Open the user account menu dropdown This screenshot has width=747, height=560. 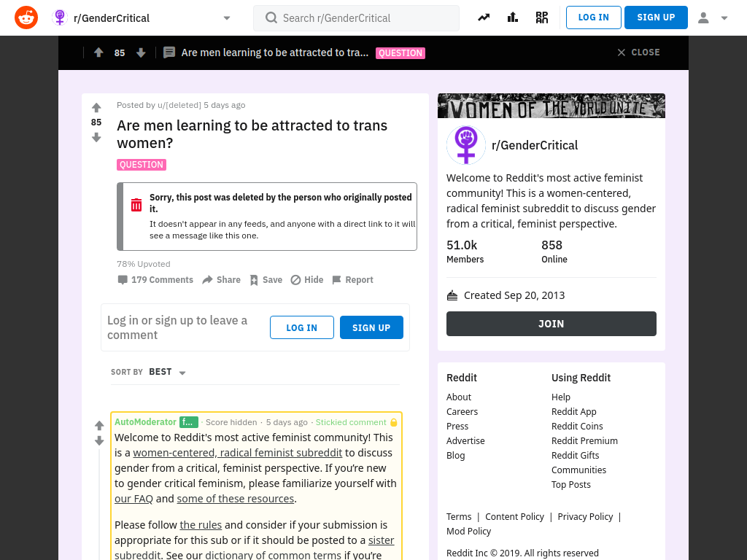[712, 18]
